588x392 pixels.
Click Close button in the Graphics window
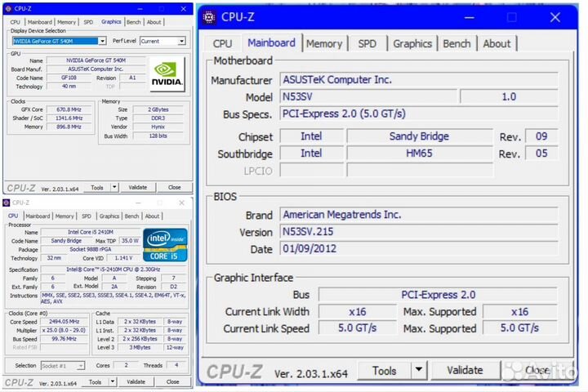pos(175,187)
